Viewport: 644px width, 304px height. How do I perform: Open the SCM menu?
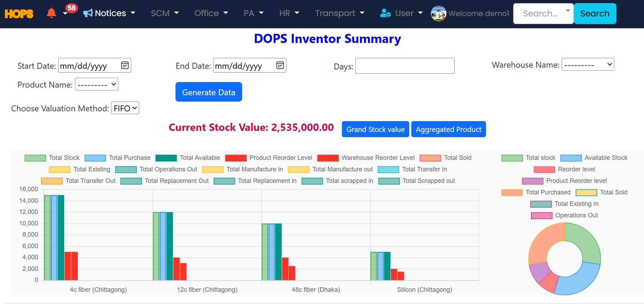tap(165, 13)
